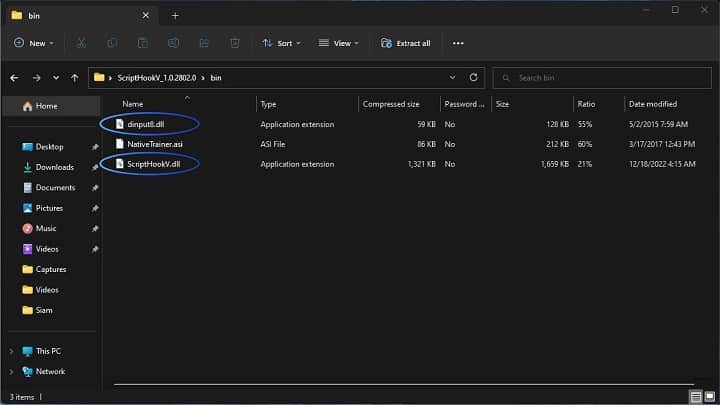Select This PC in sidebar
Screen dimensions: 720x405
point(48,351)
